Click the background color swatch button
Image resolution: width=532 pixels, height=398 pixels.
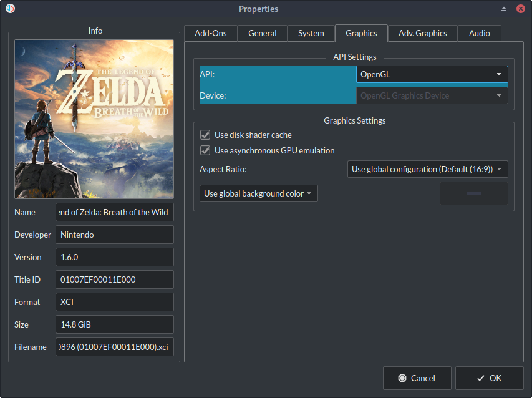click(473, 193)
